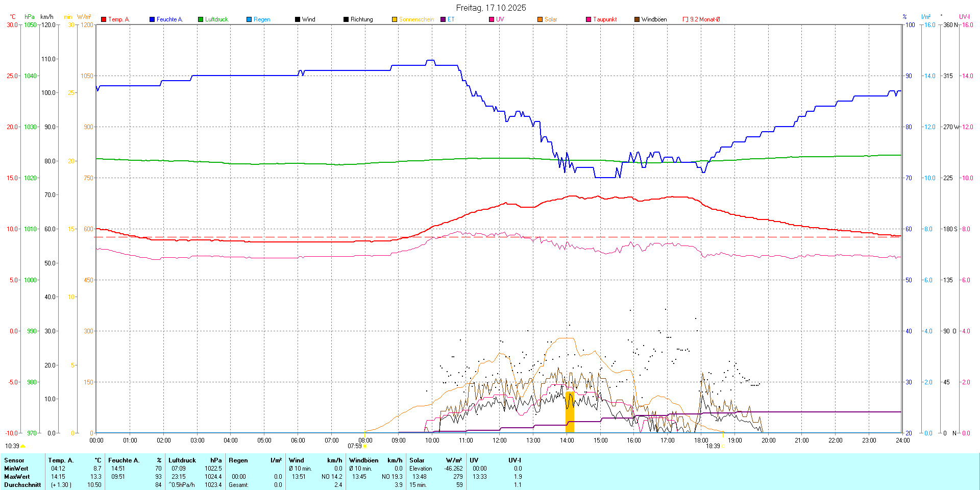Click the sunrise sun icon at 07:59
Viewport: 980px width, 490px height.
365,446
